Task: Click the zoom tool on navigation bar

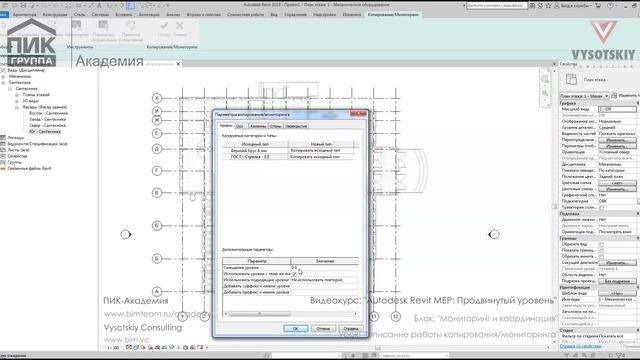Action: click(545, 93)
